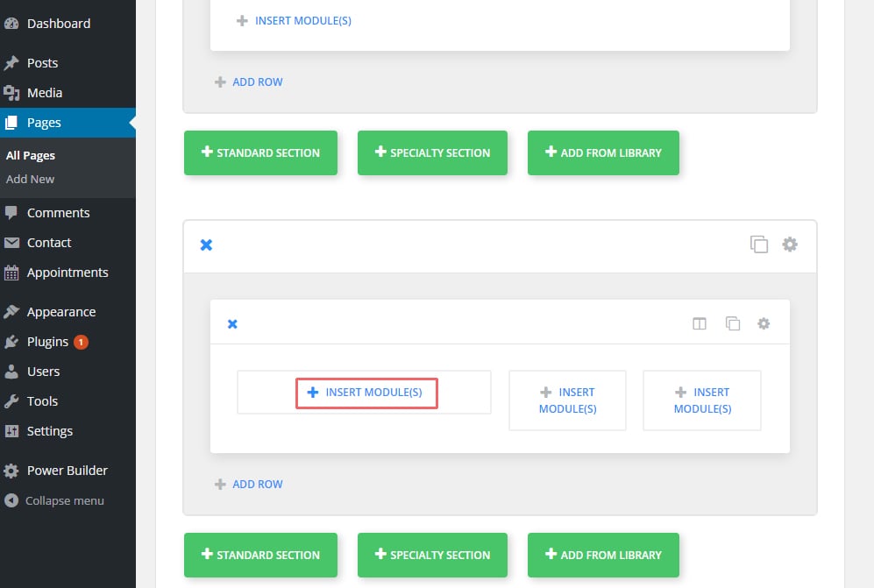Clone the section using the duplicate icon
The image size is (874, 588).
758,244
